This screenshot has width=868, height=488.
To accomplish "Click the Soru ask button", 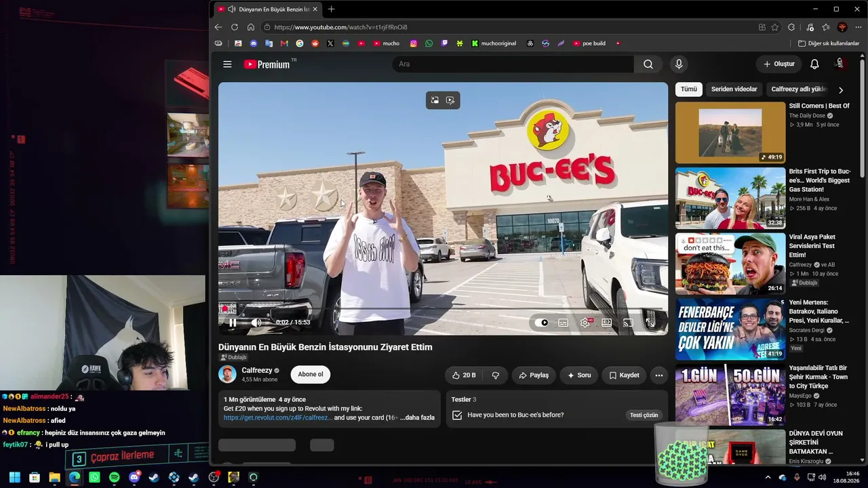I will 579,375.
